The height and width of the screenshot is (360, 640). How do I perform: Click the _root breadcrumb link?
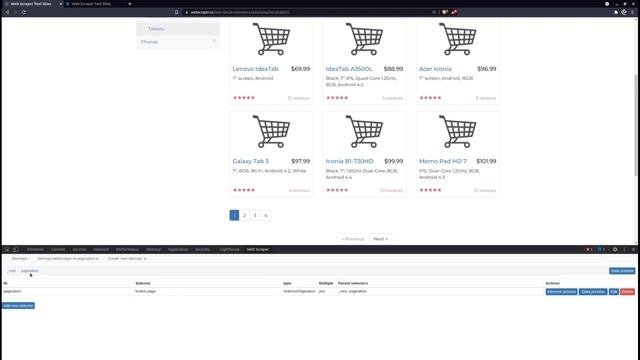point(11,271)
